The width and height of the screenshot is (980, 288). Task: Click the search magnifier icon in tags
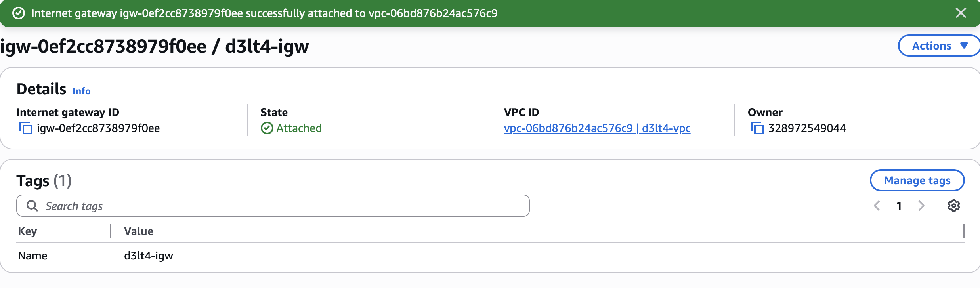[32, 206]
